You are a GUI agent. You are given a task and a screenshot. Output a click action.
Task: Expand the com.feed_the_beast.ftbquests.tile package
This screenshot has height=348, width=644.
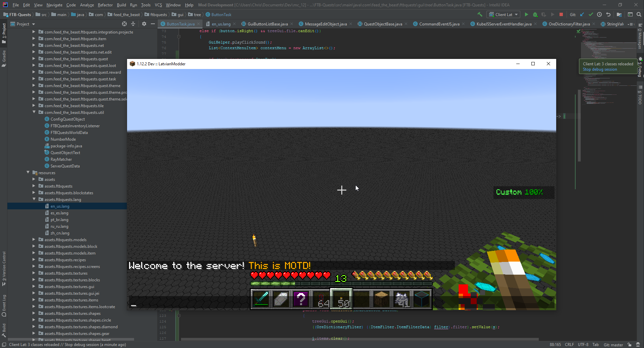(34, 106)
